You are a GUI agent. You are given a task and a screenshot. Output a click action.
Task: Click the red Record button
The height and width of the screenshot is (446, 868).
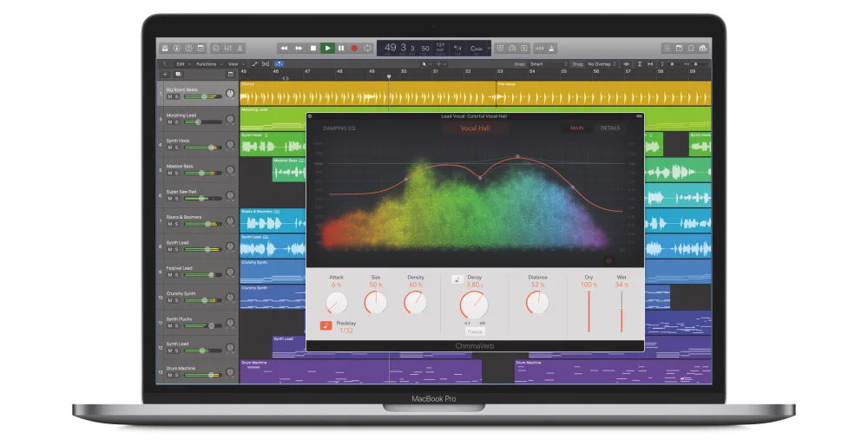(x=354, y=48)
